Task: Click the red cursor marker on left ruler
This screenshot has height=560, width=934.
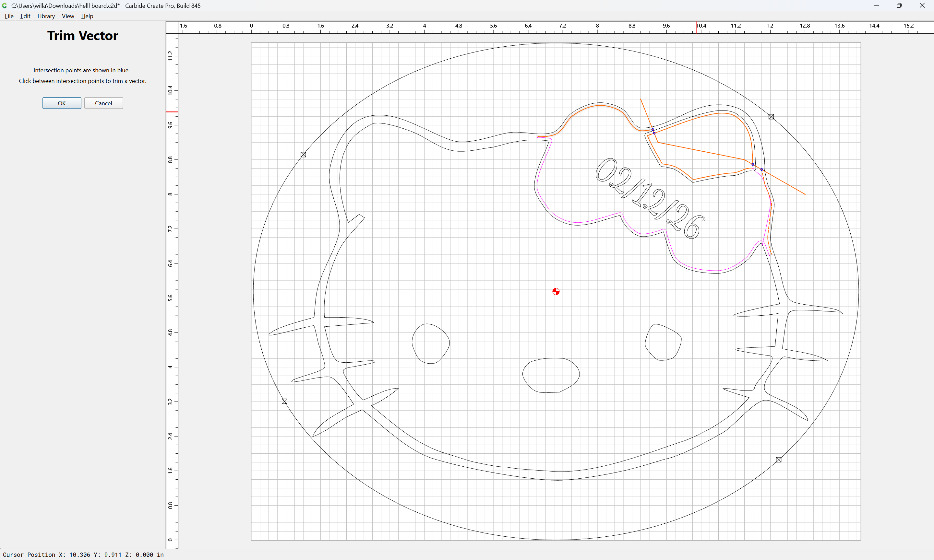Action: coord(172,112)
